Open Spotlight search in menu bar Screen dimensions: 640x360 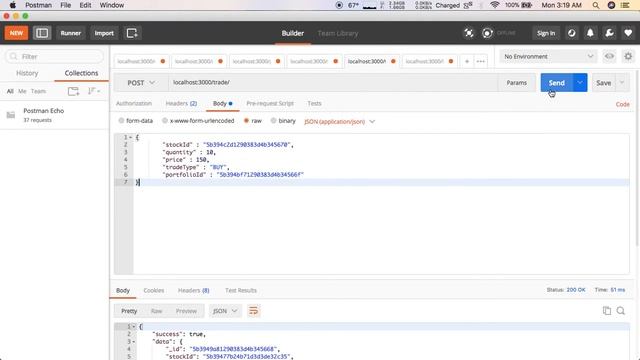tap(596, 5)
